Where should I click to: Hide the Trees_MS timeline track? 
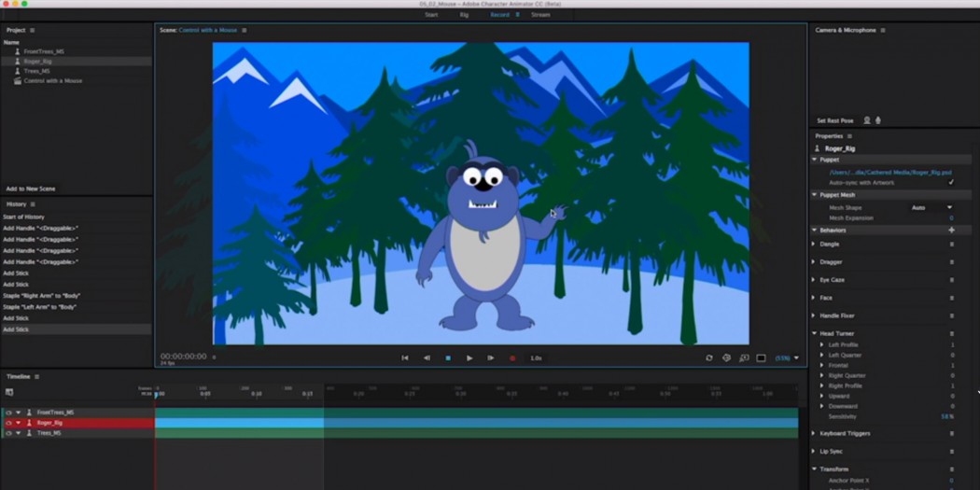tap(8, 433)
